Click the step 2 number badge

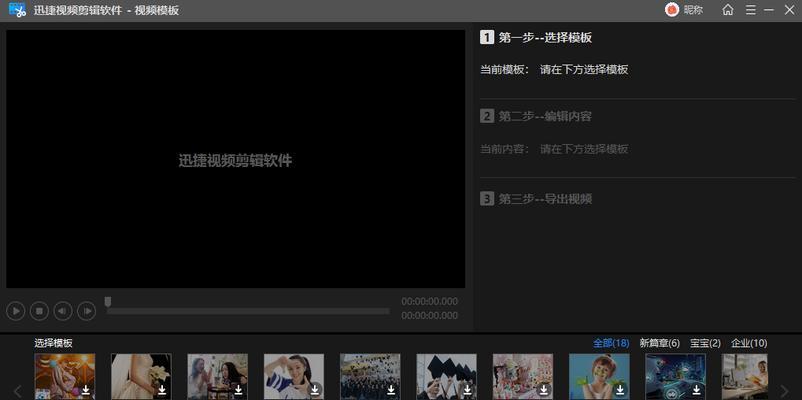pyautogui.click(x=487, y=116)
